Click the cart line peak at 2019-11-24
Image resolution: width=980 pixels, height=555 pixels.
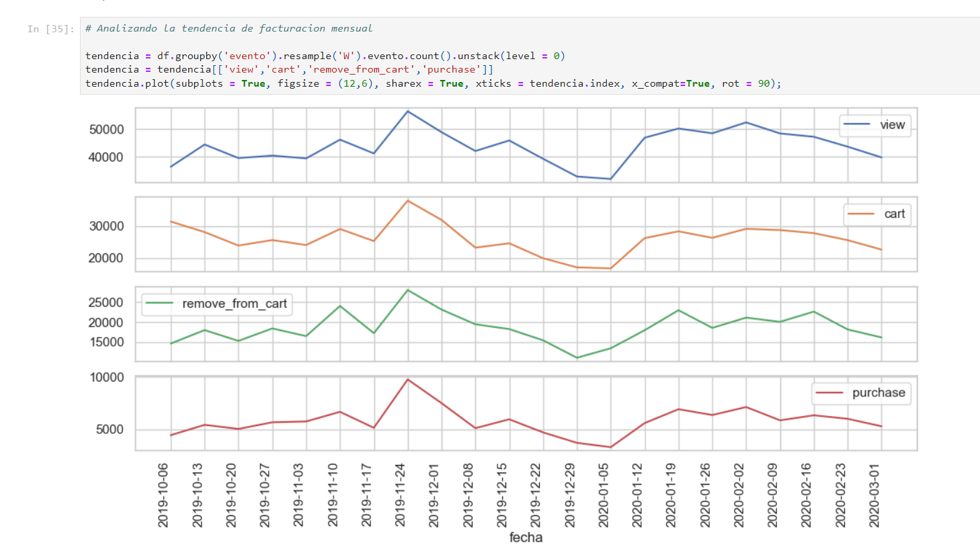tap(408, 201)
